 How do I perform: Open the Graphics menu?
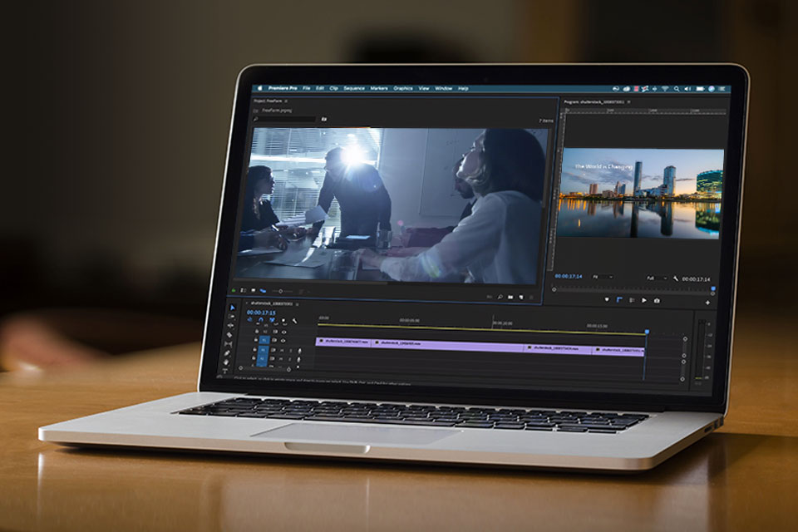[402, 88]
